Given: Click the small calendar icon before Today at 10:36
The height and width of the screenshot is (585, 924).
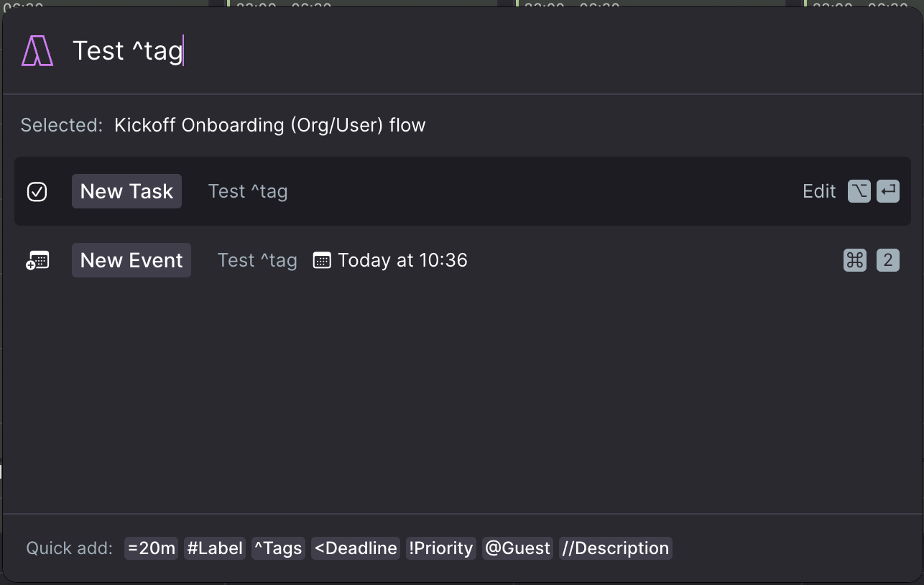Looking at the screenshot, I should 322,260.
